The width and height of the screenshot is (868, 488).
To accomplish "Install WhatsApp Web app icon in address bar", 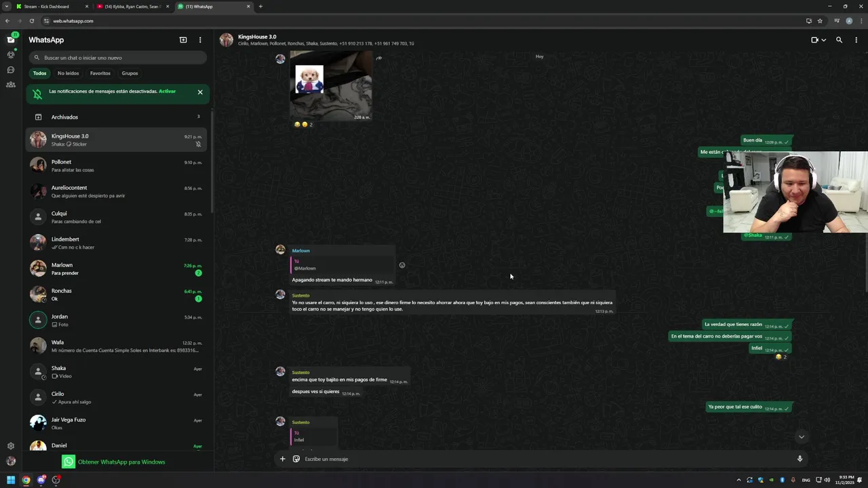I will click(x=809, y=21).
